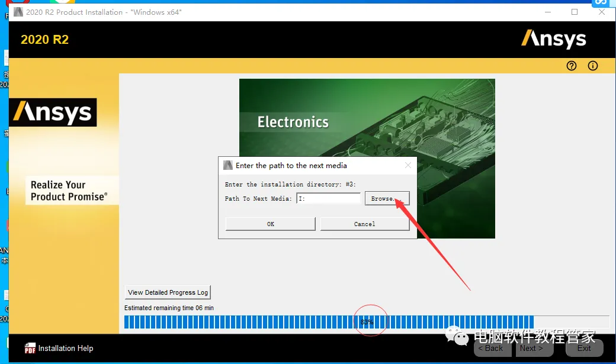
Task: Minimize the installer window
Action: click(x=548, y=12)
